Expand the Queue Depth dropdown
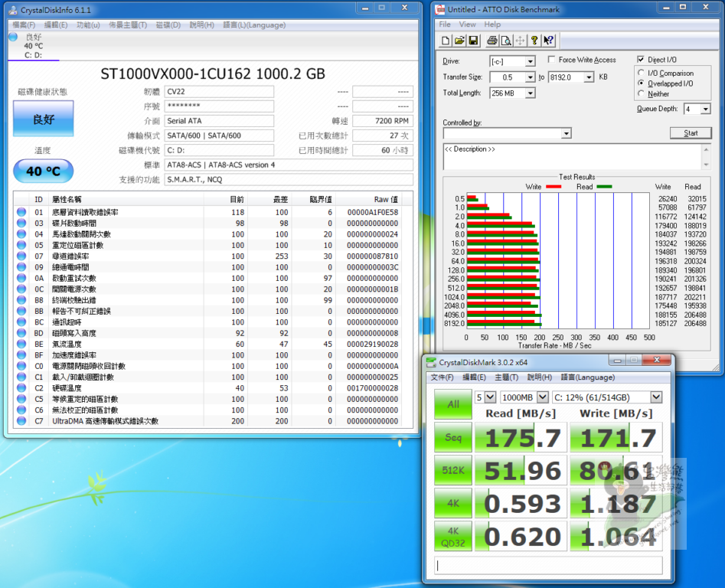 point(704,109)
